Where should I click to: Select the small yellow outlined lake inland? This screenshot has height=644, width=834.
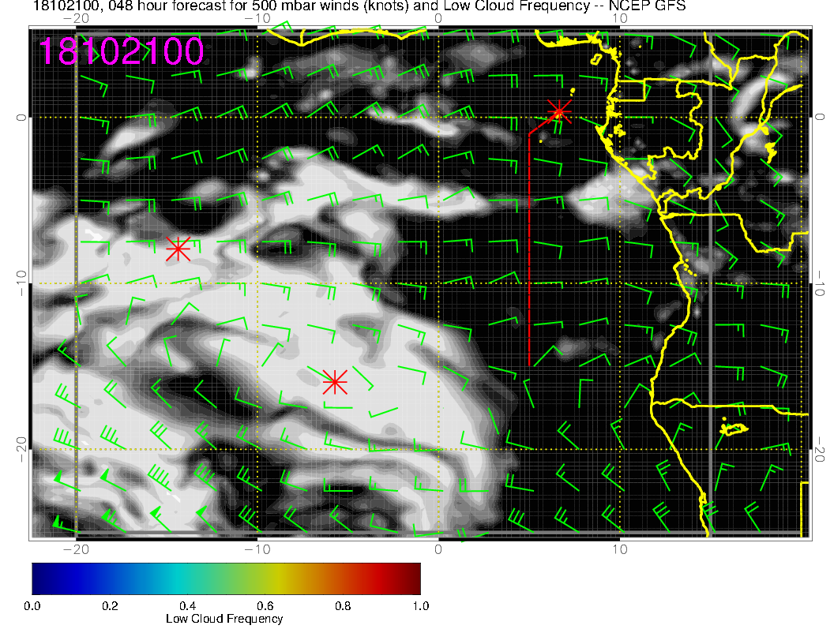click(x=735, y=429)
